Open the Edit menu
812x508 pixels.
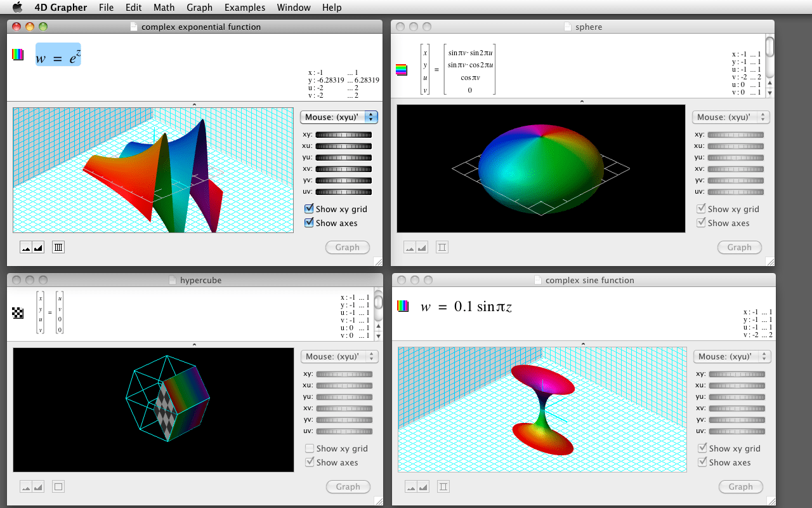coord(133,8)
